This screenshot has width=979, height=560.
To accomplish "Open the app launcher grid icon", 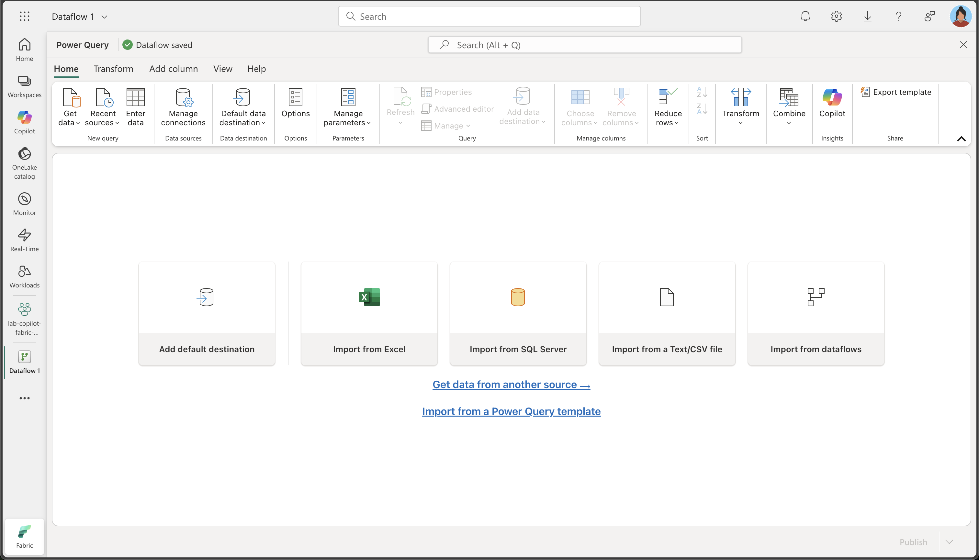I will click(24, 16).
